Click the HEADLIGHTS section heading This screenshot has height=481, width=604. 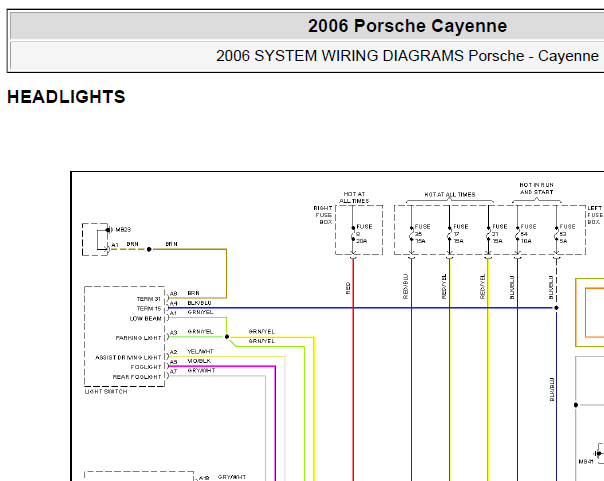66,97
